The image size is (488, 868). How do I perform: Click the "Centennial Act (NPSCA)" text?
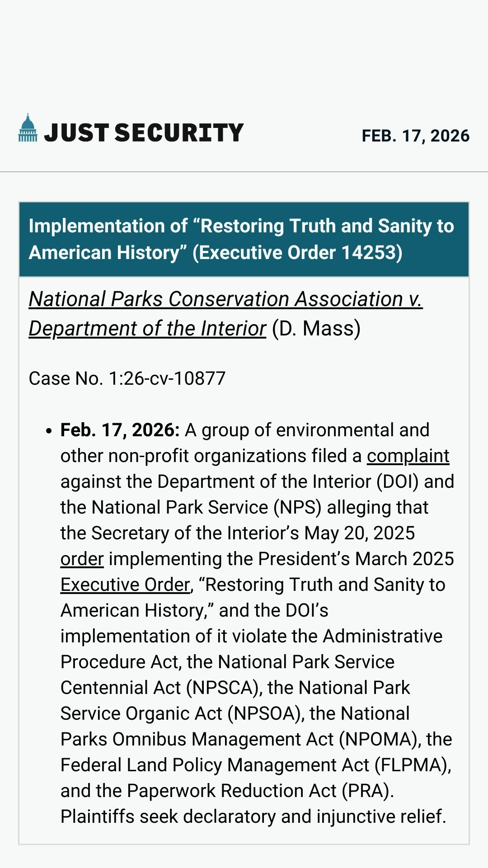[x=161, y=688]
